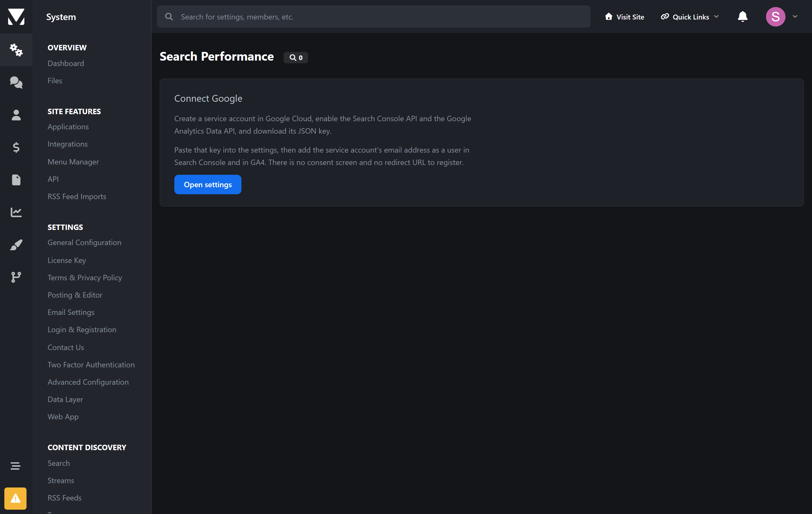Open the Developer branch icon
The image size is (812, 514).
(16, 277)
